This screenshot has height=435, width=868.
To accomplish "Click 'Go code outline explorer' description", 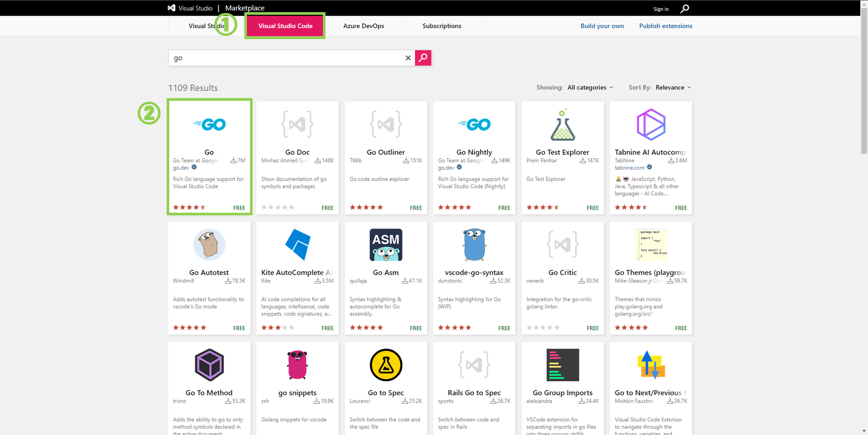I will tap(379, 179).
